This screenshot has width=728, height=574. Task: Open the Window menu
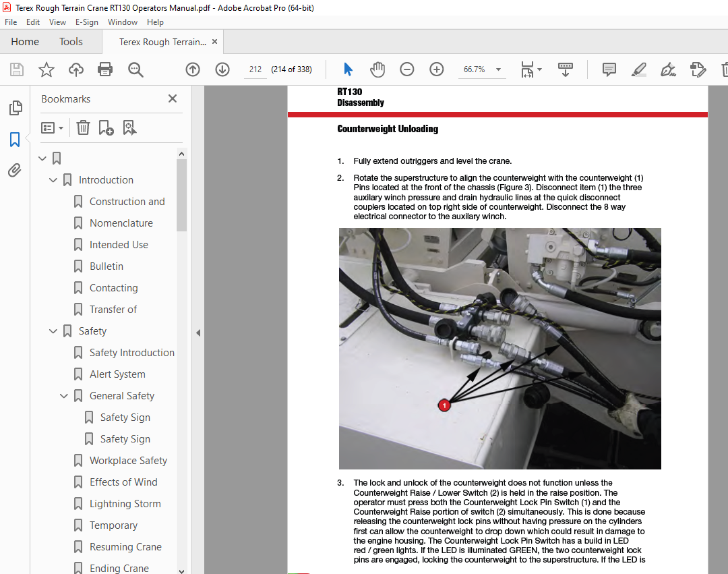[x=123, y=22]
